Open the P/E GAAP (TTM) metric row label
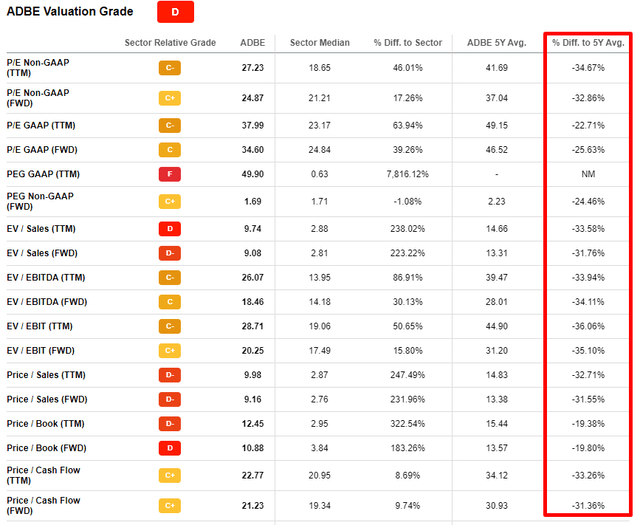 pos(41,126)
